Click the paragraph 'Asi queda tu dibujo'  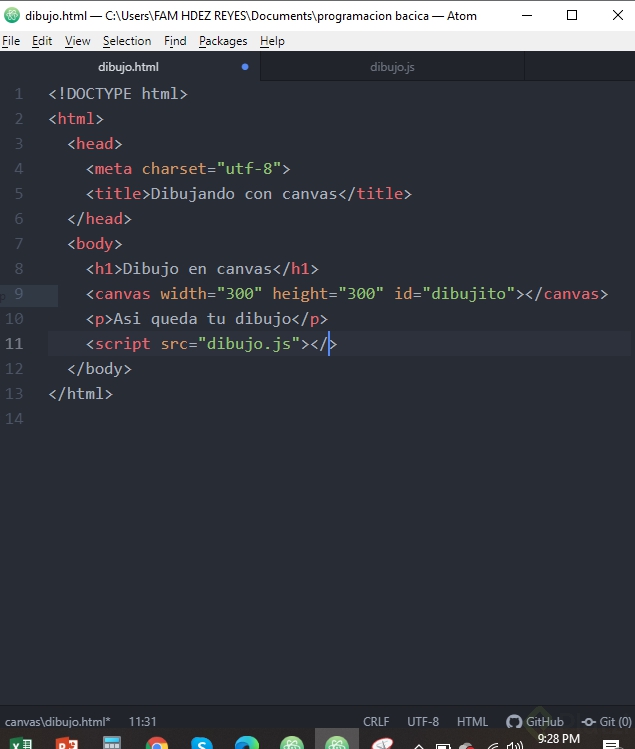click(202, 319)
